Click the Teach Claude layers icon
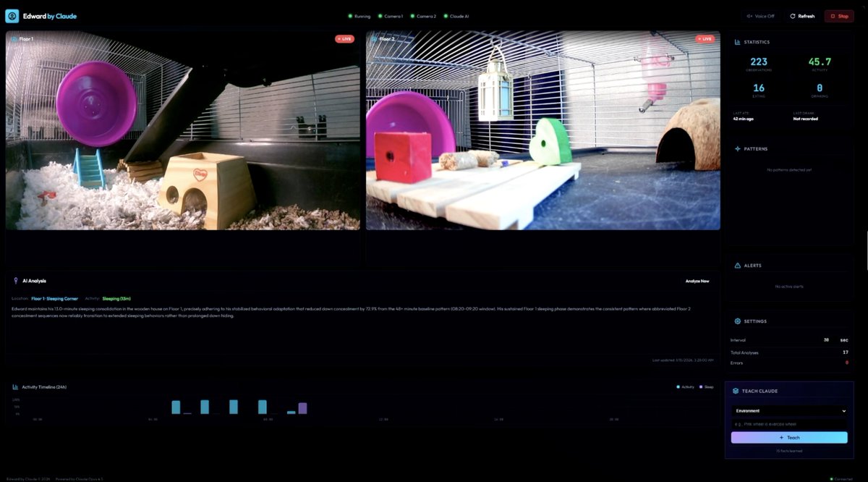Image resolution: width=868 pixels, height=482 pixels. click(736, 391)
